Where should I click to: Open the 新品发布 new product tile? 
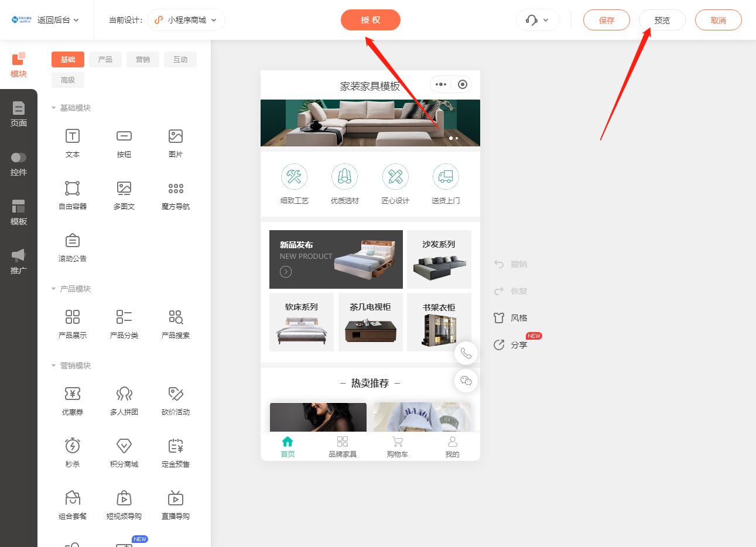tap(336, 259)
